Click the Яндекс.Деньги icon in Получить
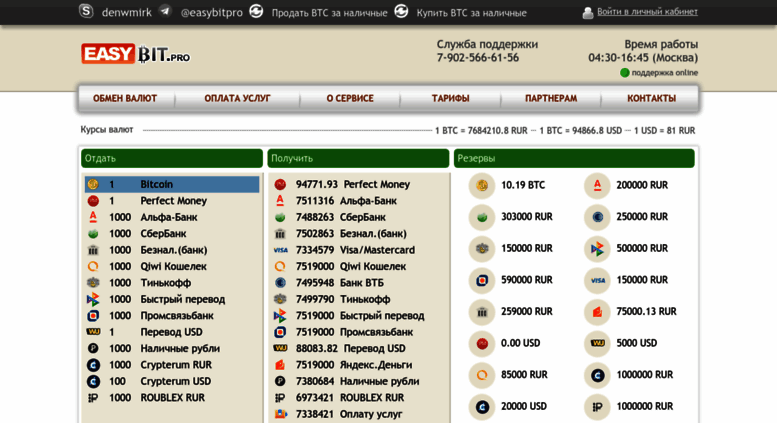The width and height of the screenshot is (777, 423). 280,365
